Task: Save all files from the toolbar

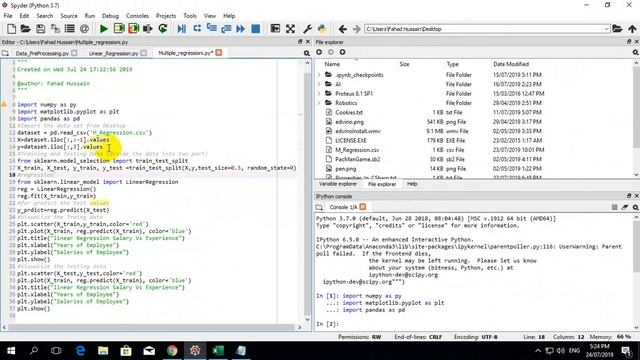Action: [x=55, y=29]
